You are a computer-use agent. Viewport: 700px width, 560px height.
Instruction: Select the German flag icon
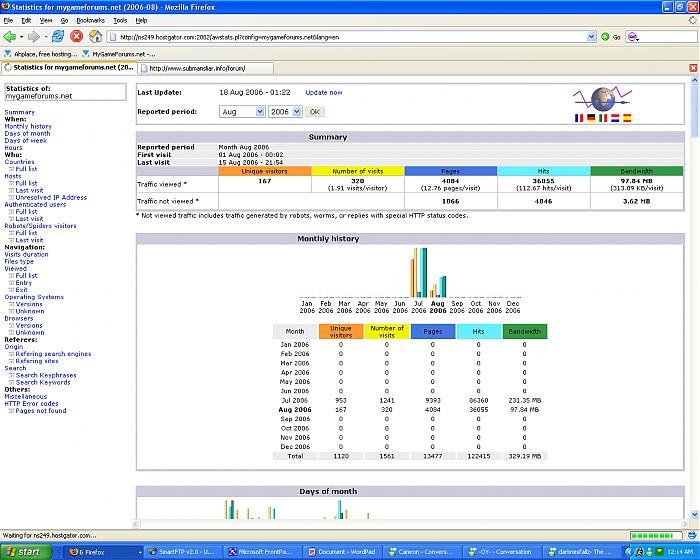591,117
